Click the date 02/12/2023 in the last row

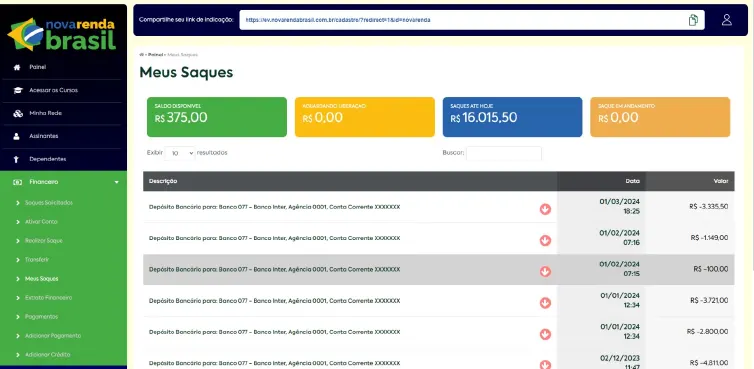point(619,358)
